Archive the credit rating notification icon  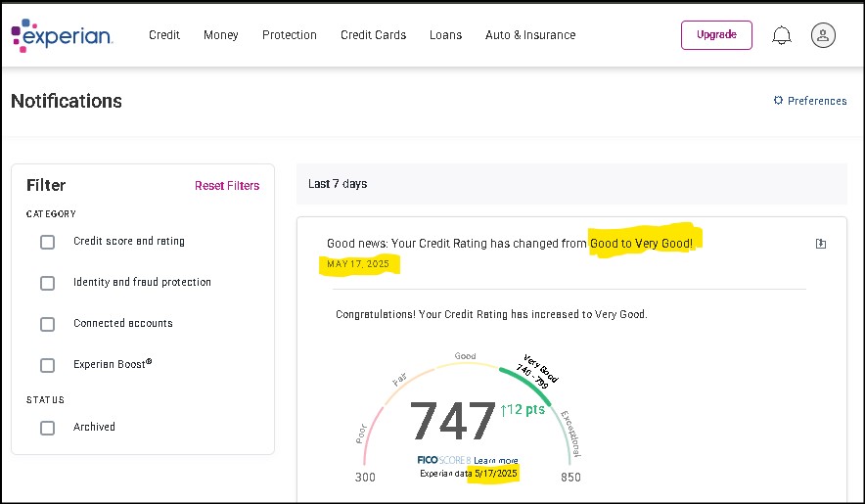click(821, 244)
